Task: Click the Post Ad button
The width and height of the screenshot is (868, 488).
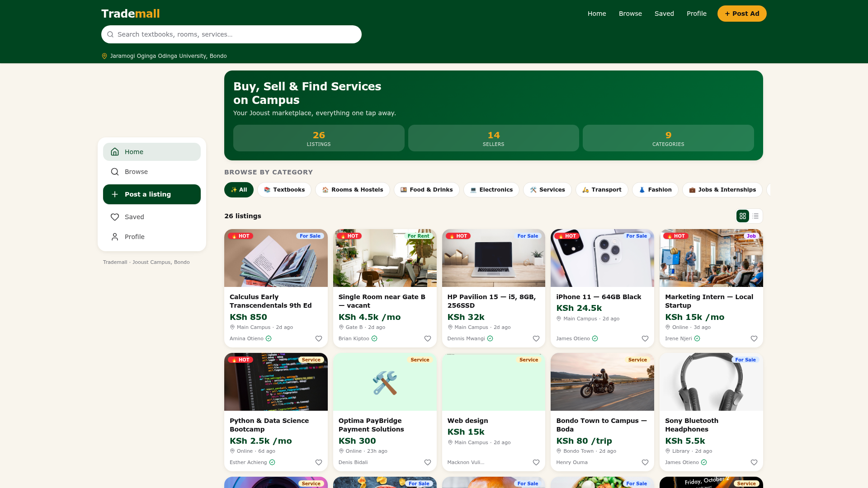Action: pos(742,14)
